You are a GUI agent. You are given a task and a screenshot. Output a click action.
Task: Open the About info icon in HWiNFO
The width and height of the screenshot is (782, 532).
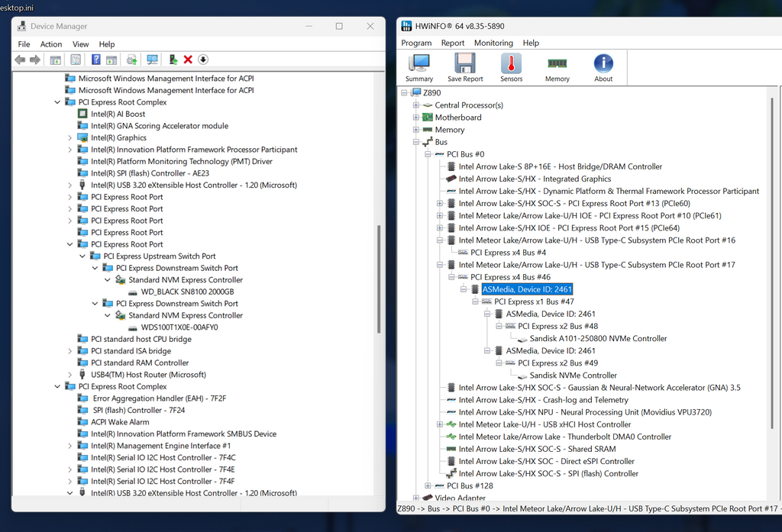(603, 68)
